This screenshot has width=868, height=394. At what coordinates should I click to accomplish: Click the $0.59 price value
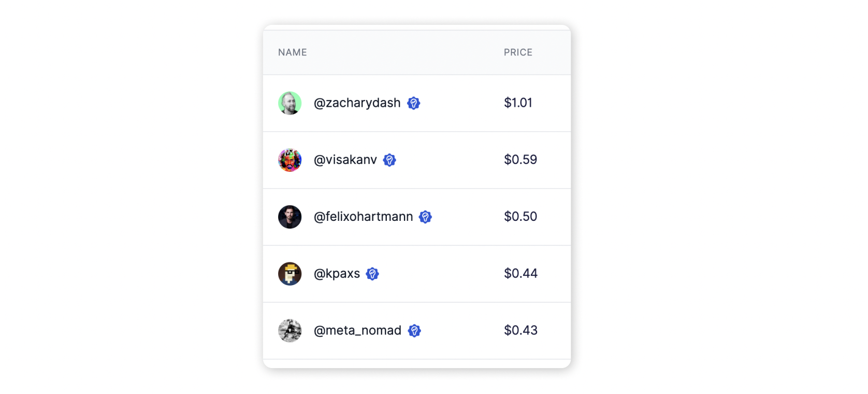pyautogui.click(x=520, y=160)
